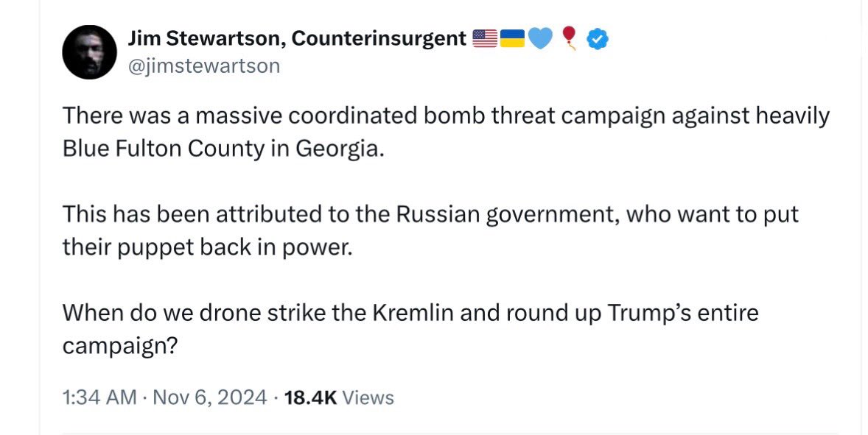This screenshot has height=435, width=868.
Task: Click the red balloon emoji
Action: (x=569, y=39)
